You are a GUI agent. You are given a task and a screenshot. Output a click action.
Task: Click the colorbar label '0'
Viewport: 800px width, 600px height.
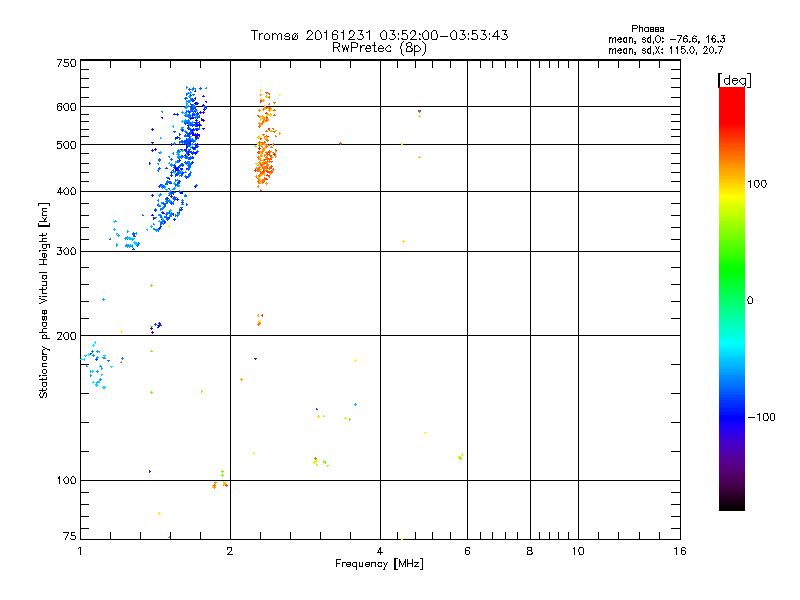(x=750, y=300)
